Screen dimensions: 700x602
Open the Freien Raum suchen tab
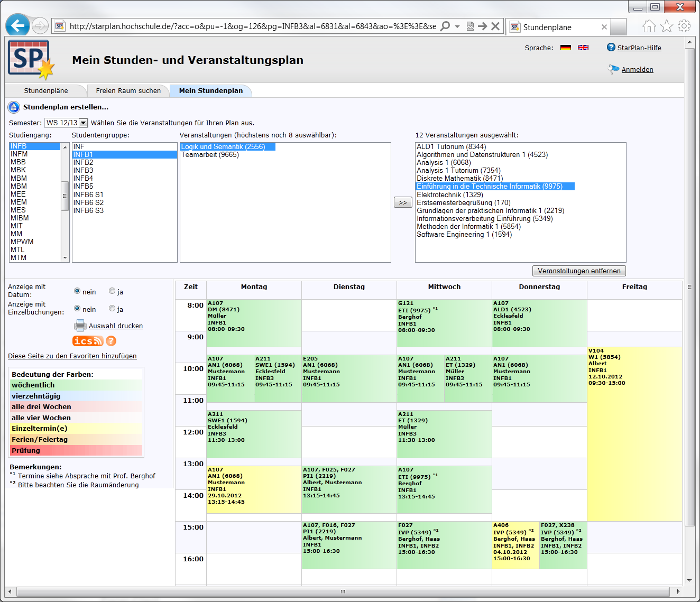point(128,91)
